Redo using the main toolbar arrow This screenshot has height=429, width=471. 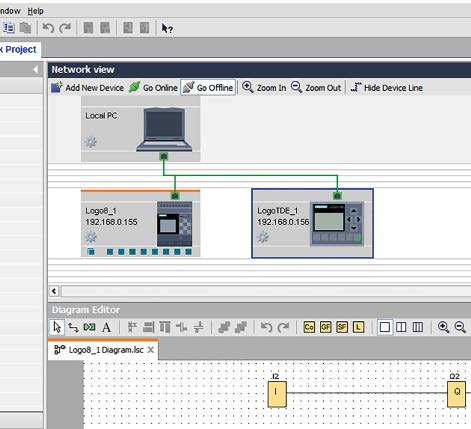pyautogui.click(x=65, y=28)
